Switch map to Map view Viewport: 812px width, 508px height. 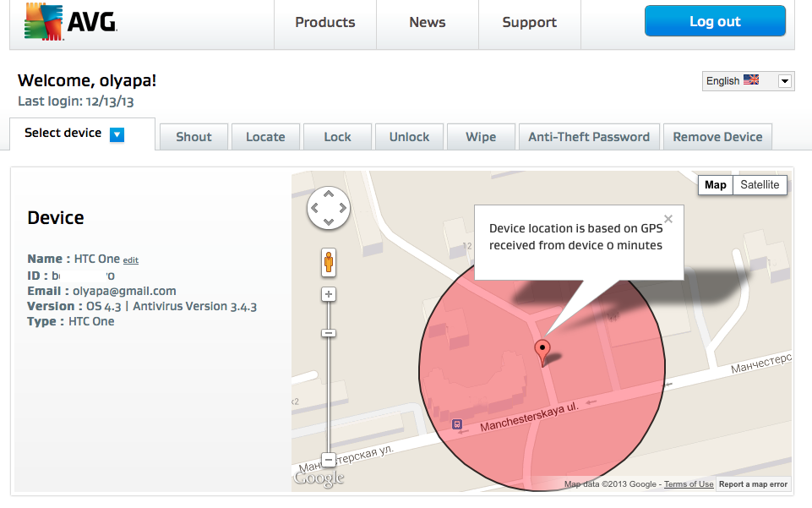point(715,185)
